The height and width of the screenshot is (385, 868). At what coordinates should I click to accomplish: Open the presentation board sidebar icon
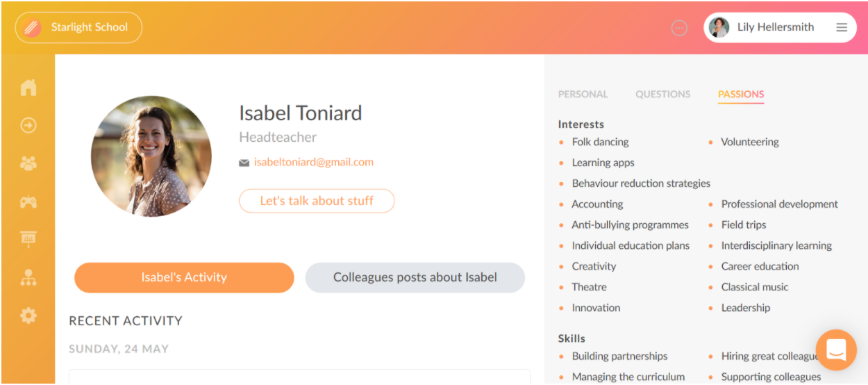[28, 240]
